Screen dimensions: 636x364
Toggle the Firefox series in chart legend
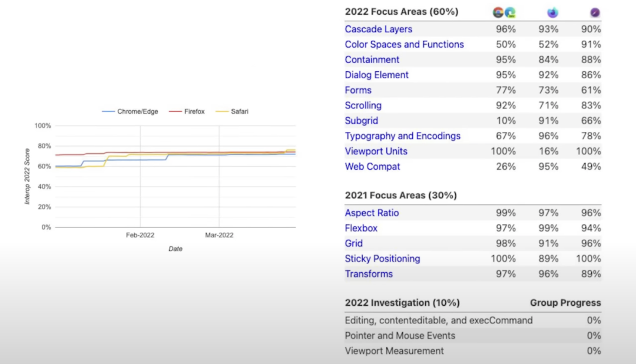(x=187, y=111)
